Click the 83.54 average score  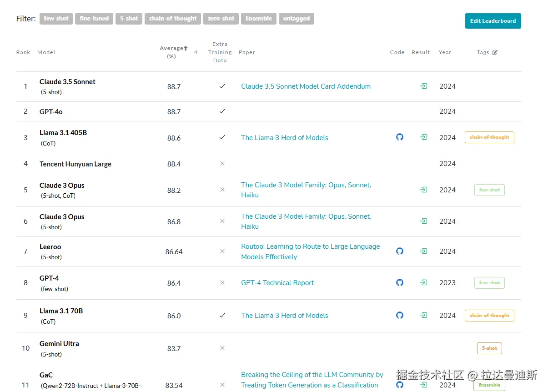click(x=174, y=385)
